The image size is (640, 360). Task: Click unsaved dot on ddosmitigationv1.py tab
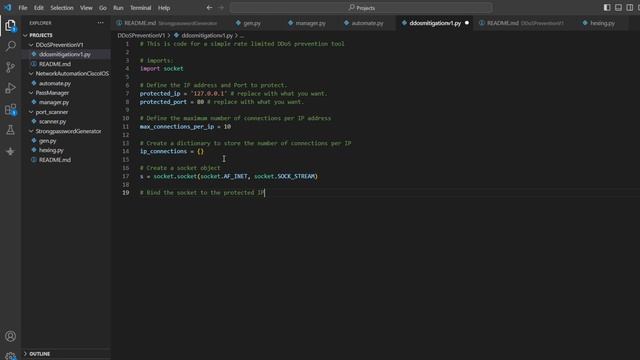click(467, 23)
